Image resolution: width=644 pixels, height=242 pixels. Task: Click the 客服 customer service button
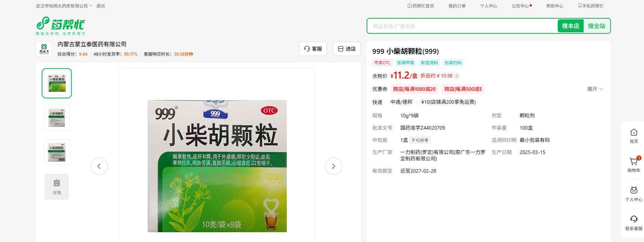tap(313, 49)
